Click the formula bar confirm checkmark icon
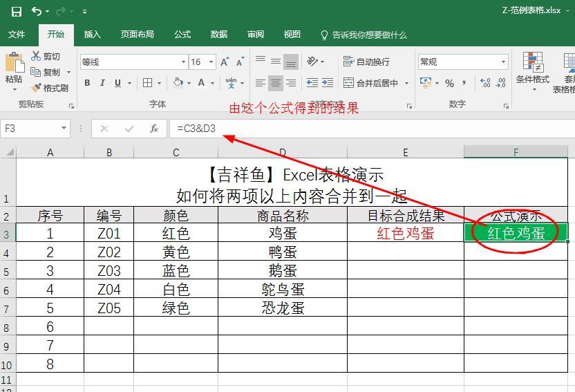Viewport: 575px width, 392px height. pos(129,129)
